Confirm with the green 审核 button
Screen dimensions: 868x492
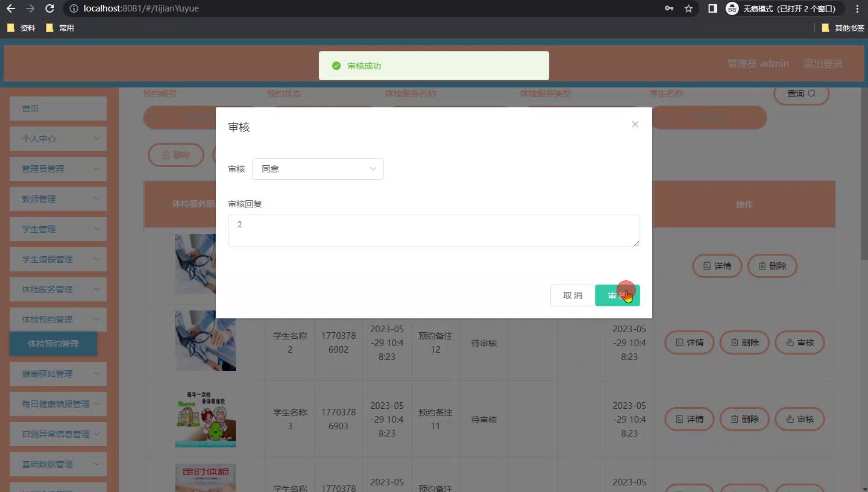(x=617, y=295)
